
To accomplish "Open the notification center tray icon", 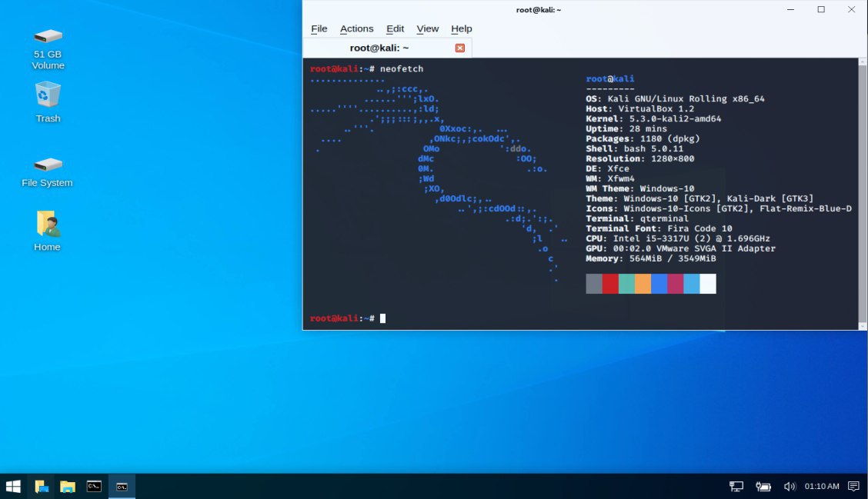I will [853, 486].
